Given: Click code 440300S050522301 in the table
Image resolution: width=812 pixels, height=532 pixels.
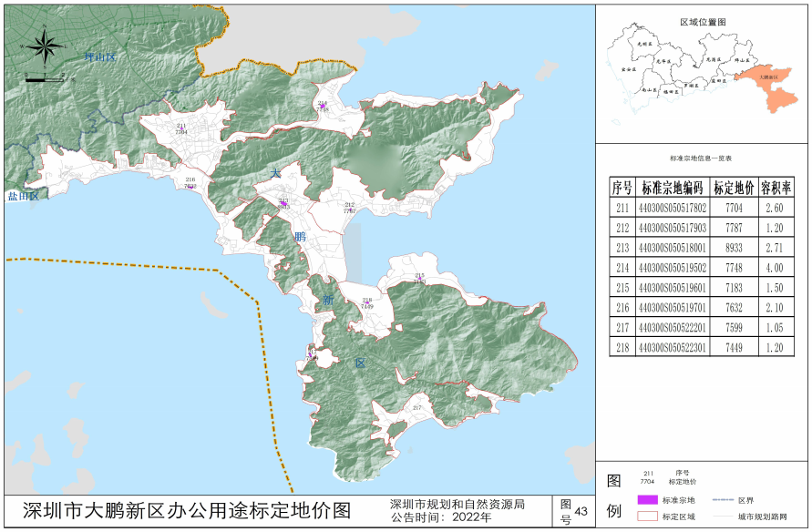Looking at the screenshot, I should point(671,347).
